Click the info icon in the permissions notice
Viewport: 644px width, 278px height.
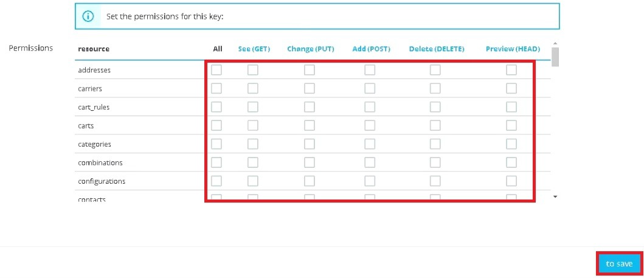pyautogui.click(x=88, y=16)
